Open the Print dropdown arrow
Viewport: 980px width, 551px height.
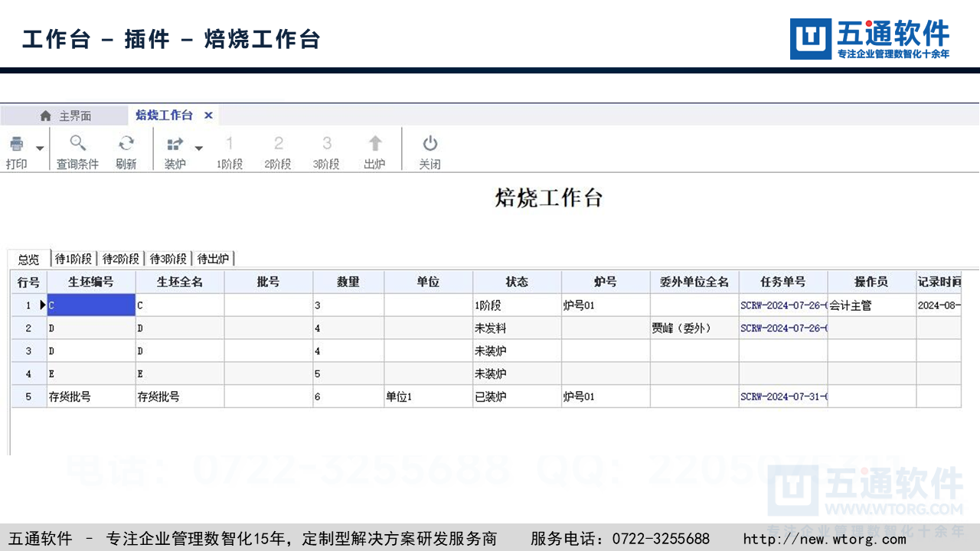tap(40, 148)
